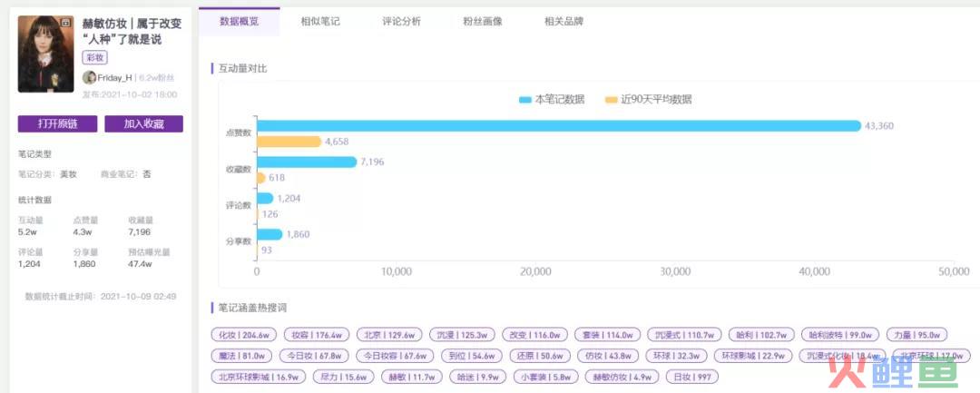Select the hot word tag 今日妆 | 67.8w
Screen dimensions: 980x393
coord(314,356)
